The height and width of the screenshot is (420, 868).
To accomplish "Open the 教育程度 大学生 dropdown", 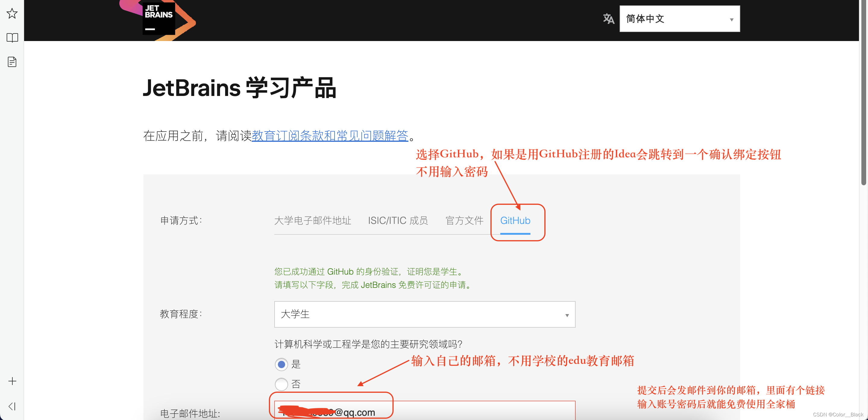I will (x=425, y=314).
